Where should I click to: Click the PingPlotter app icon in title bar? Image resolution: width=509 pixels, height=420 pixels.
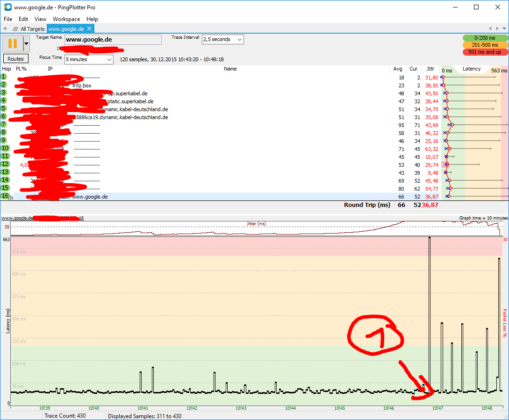pos(7,7)
